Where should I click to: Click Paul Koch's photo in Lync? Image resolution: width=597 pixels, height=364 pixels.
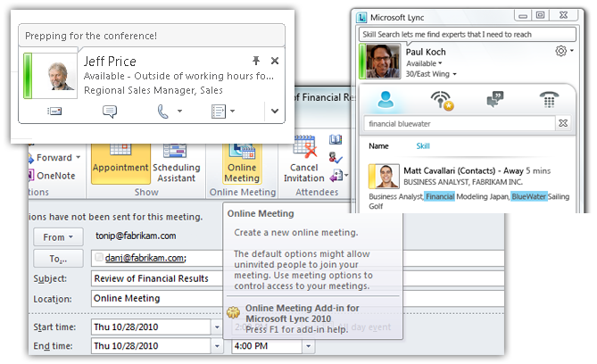pyautogui.click(x=384, y=61)
